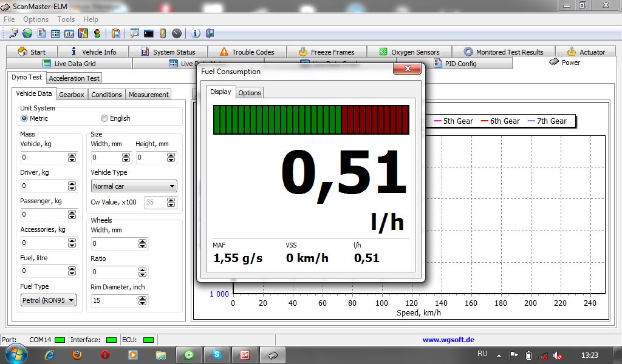Open the Trouble Codes tab
Viewport: 622px width, 364px height.
pyautogui.click(x=247, y=52)
